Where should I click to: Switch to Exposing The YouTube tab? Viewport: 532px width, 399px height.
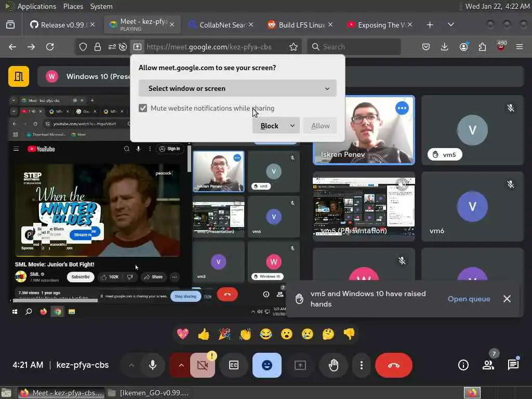379,25
